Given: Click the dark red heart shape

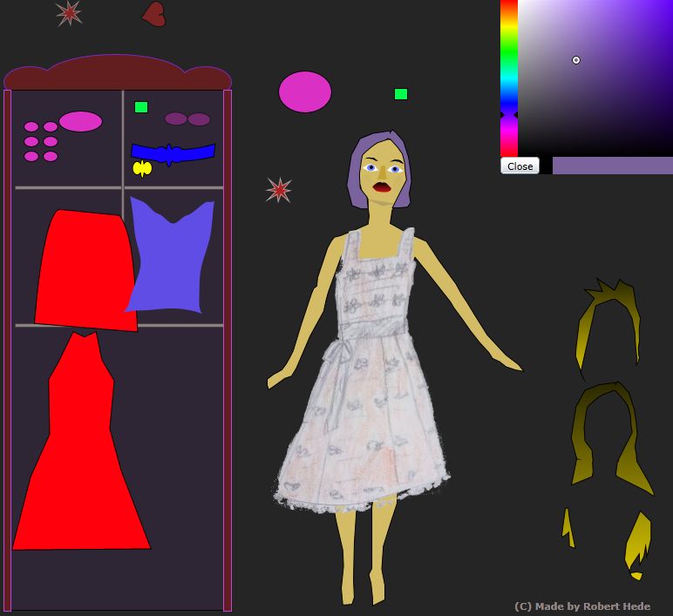Looking at the screenshot, I should 154,14.
